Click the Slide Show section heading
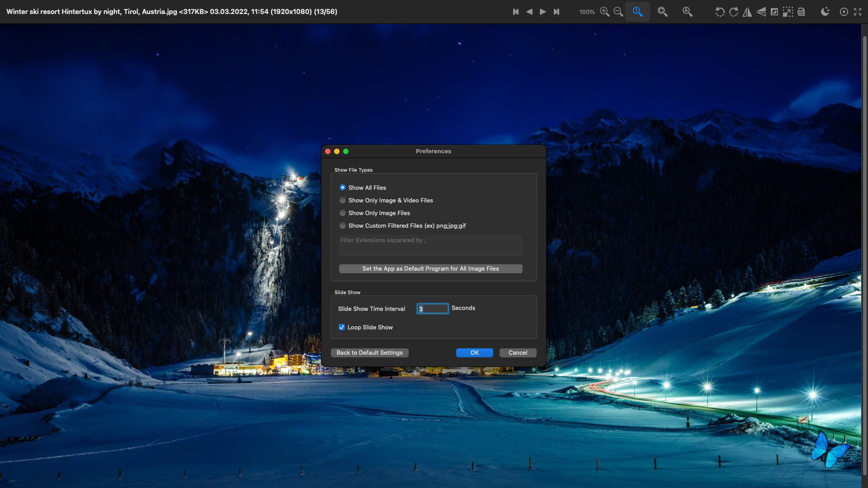Image resolution: width=868 pixels, height=488 pixels. (x=347, y=292)
